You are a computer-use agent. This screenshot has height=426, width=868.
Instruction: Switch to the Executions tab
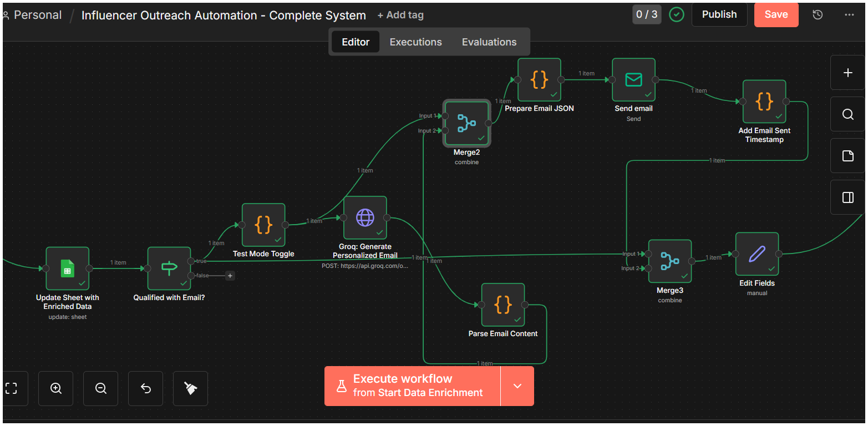click(416, 42)
